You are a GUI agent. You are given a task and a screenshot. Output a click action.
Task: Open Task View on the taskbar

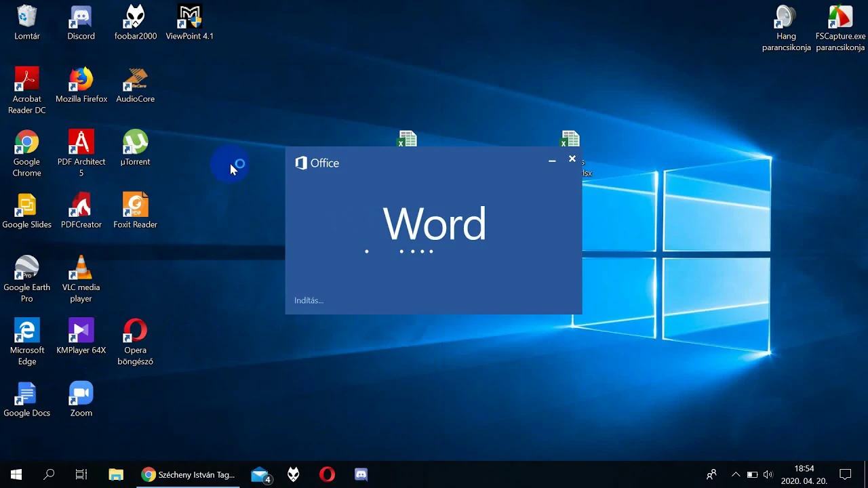click(x=81, y=474)
